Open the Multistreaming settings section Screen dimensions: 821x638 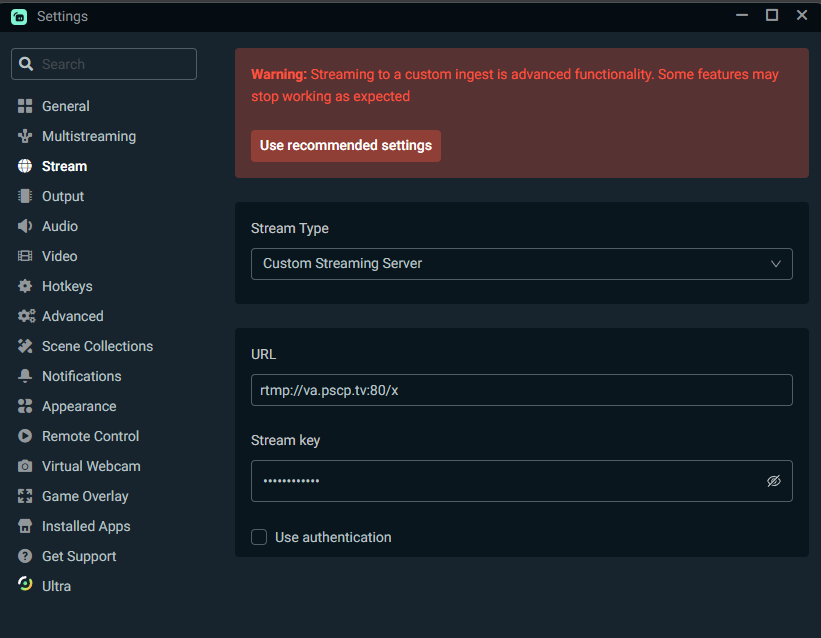point(24,136)
